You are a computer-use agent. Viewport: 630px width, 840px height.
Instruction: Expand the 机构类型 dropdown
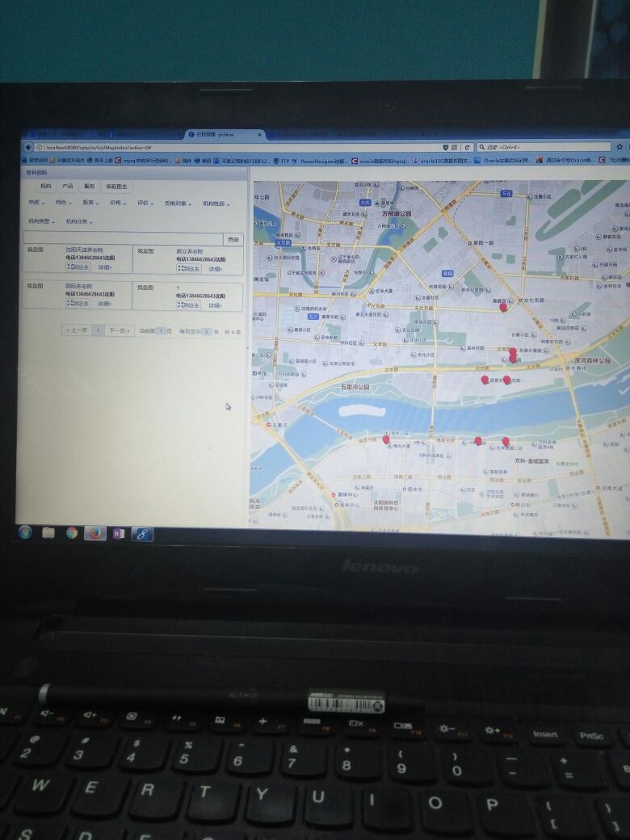[40, 221]
